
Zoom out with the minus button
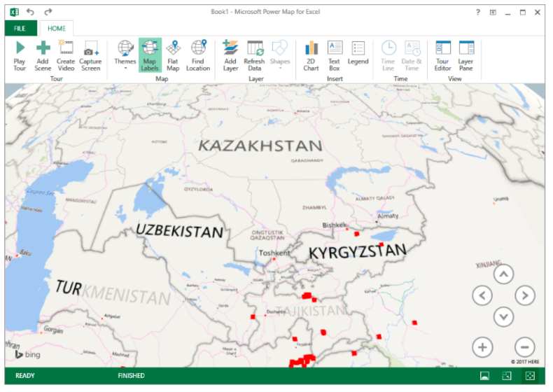click(x=524, y=346)
